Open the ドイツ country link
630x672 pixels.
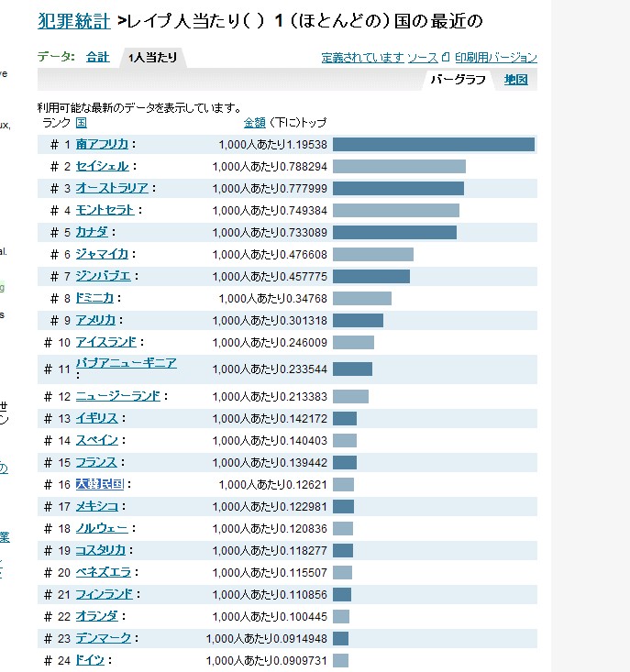(x=90, y=660)
